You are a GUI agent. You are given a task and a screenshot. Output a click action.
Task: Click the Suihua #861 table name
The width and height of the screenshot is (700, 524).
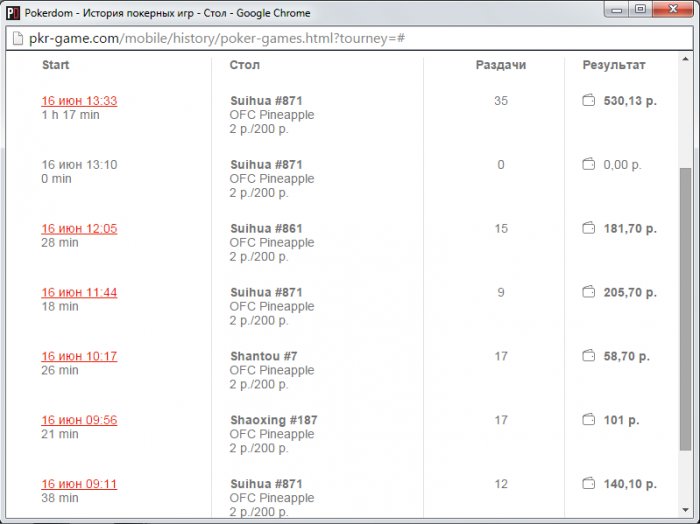pyautogui.click(x=266, y=229)
